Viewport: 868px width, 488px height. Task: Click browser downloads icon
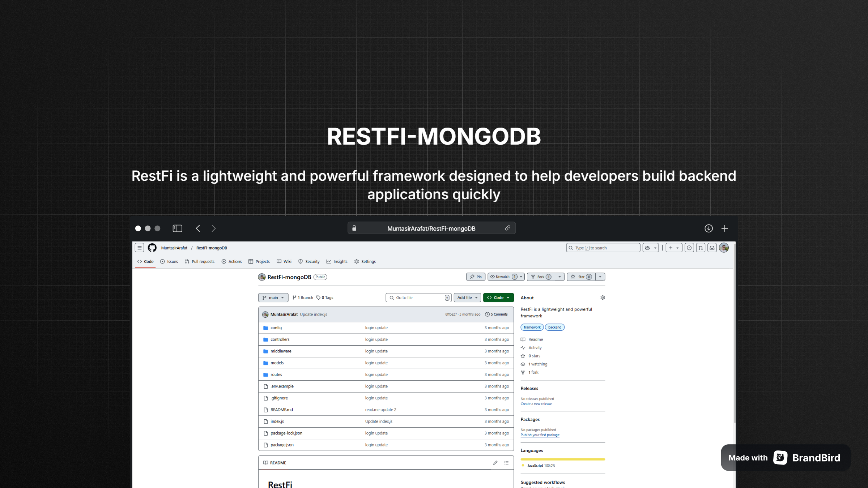tap(709, 228)
